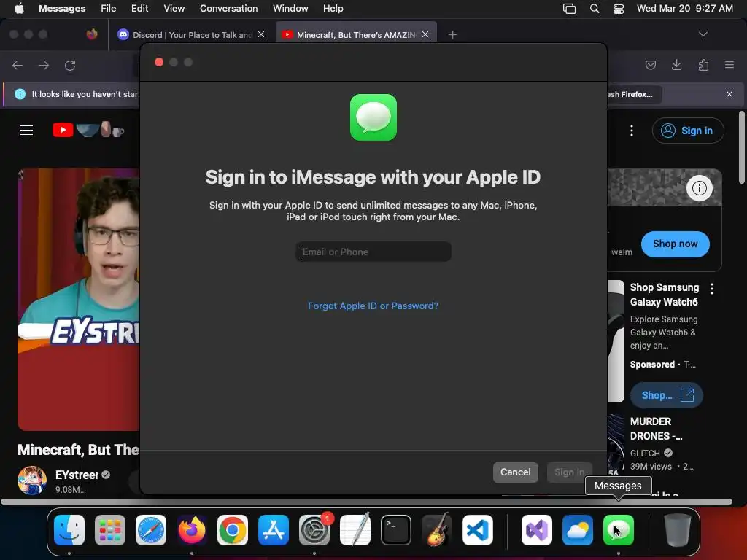Close the Messages sign-in window

(x=159, y=63)
